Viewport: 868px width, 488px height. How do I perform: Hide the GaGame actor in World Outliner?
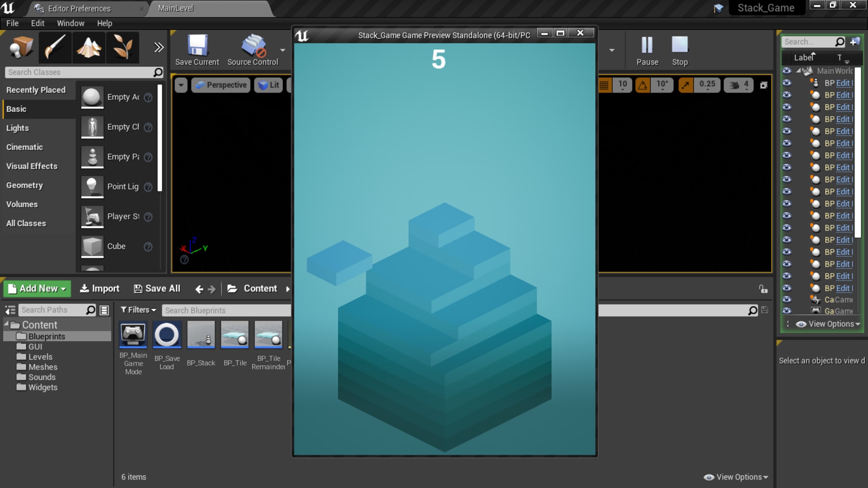pos(788,311)
